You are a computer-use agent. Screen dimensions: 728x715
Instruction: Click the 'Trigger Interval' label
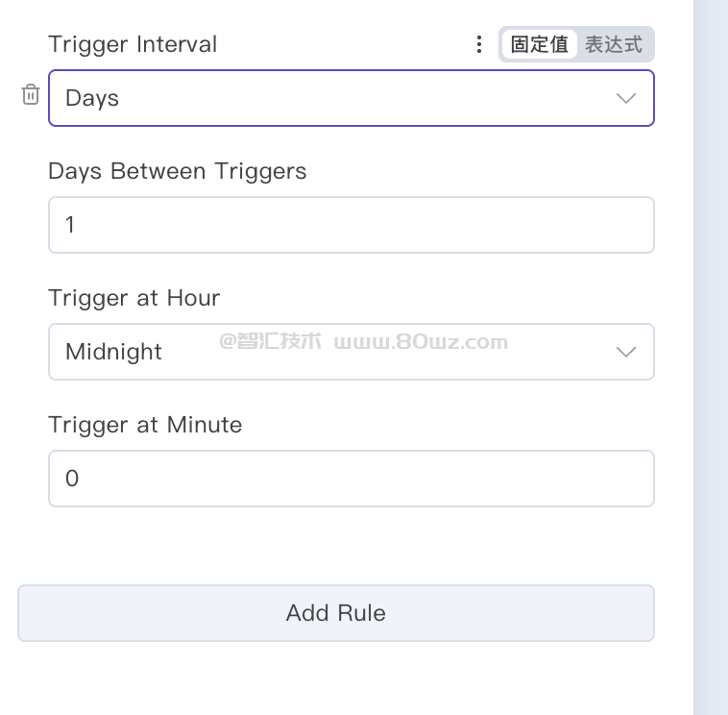coord(133,44)
